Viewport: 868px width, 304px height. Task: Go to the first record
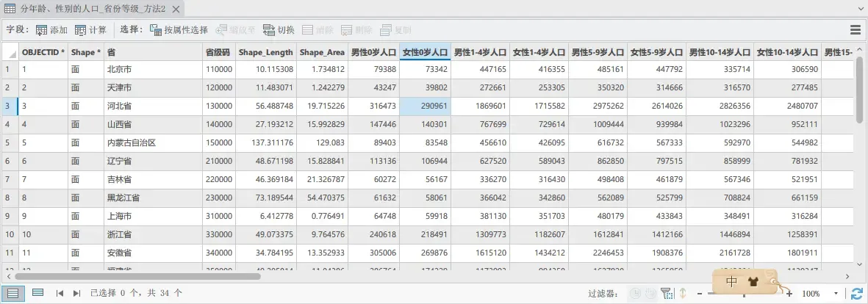[60, 293]
